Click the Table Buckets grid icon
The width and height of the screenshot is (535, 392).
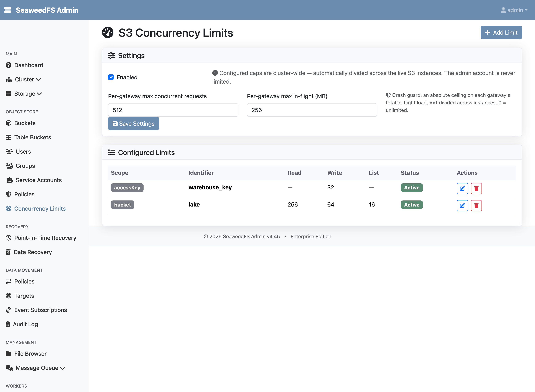9,137
